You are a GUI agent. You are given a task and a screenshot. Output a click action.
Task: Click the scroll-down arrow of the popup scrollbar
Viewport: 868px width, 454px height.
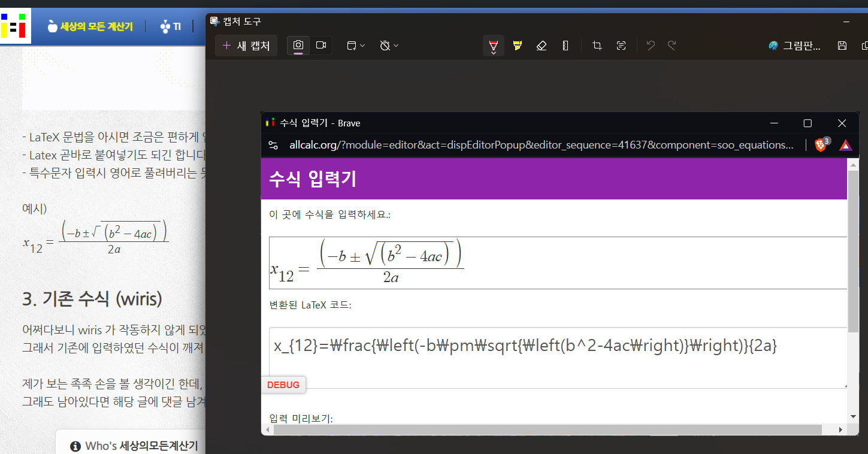(853, 416)
